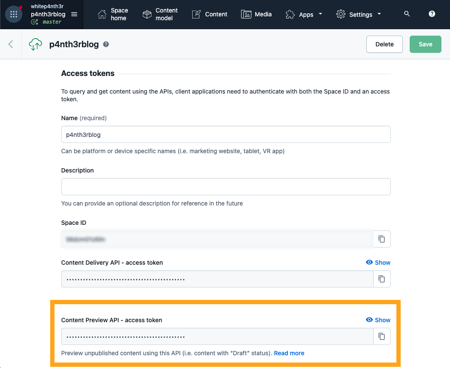Click the search magnifier icon
This screenshot has height=368, width=450.
pyautogui.click(x=407, y=14)
